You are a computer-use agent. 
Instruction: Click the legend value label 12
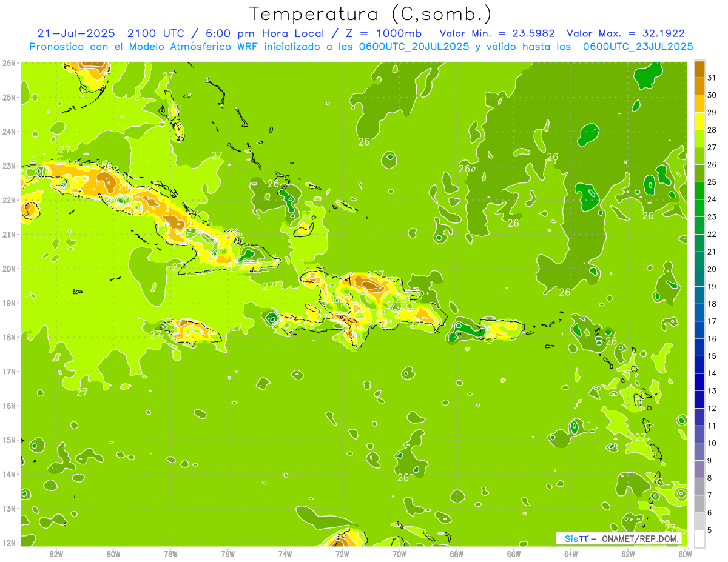pos(712,408)
